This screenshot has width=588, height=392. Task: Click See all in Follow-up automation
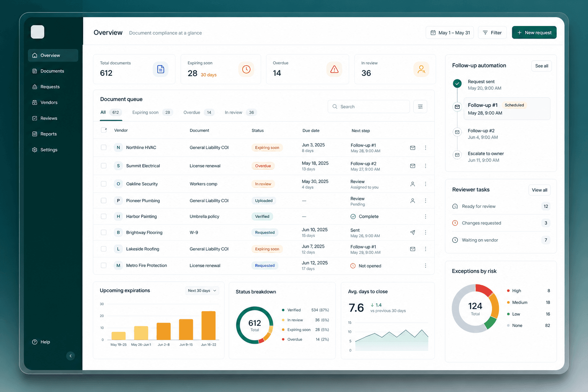[541, 66]
